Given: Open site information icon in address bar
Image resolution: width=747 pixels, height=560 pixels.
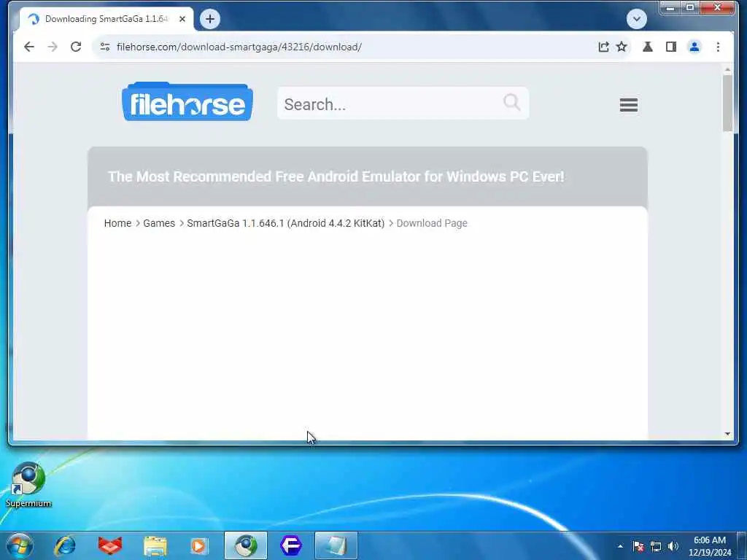Looking at the screenshot, I should (x=105, y=47).
